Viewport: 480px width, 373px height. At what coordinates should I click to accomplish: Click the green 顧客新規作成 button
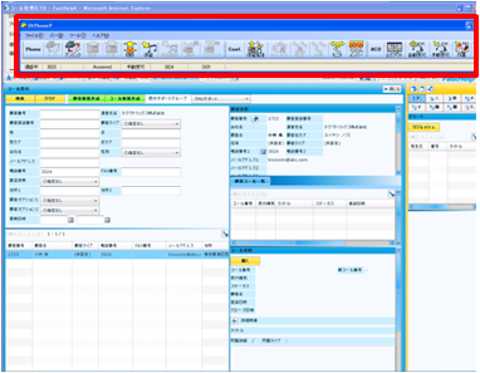pos(86,99)
